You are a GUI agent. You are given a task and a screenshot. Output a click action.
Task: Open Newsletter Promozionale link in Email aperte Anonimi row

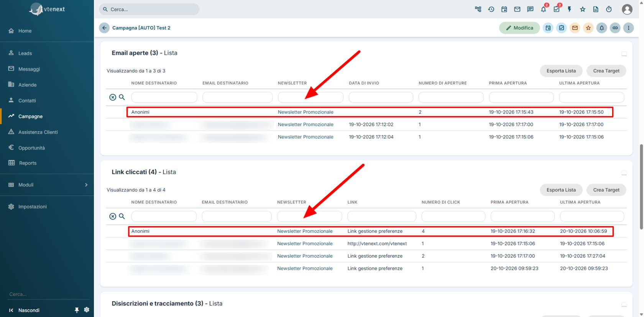(x=306, y=112)
